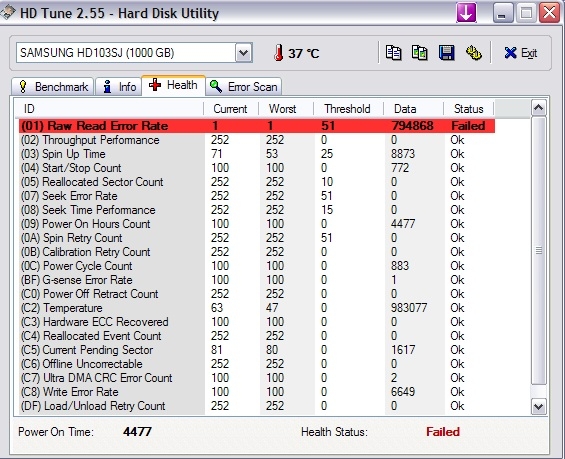Select the Power Cycle Count row
This screenshot has height=459, width=565.
[257, 266]
